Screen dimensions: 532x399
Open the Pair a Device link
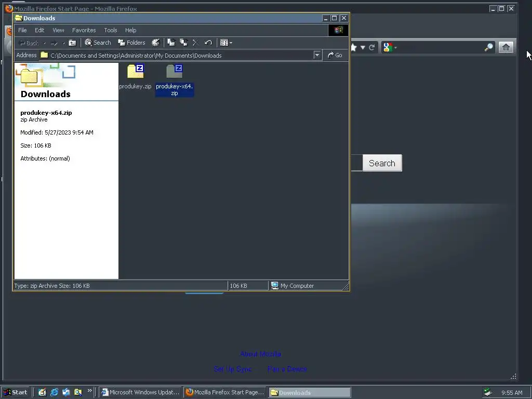coord(287,369)
